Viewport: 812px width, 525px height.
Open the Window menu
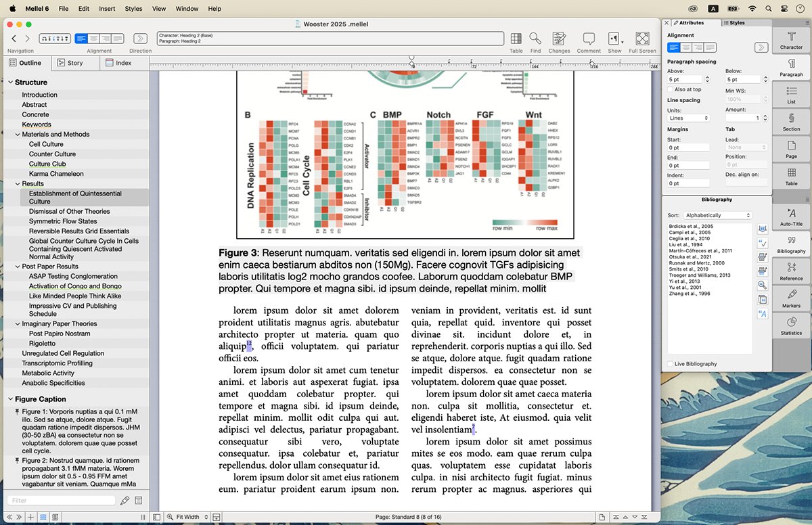point(187,9)
